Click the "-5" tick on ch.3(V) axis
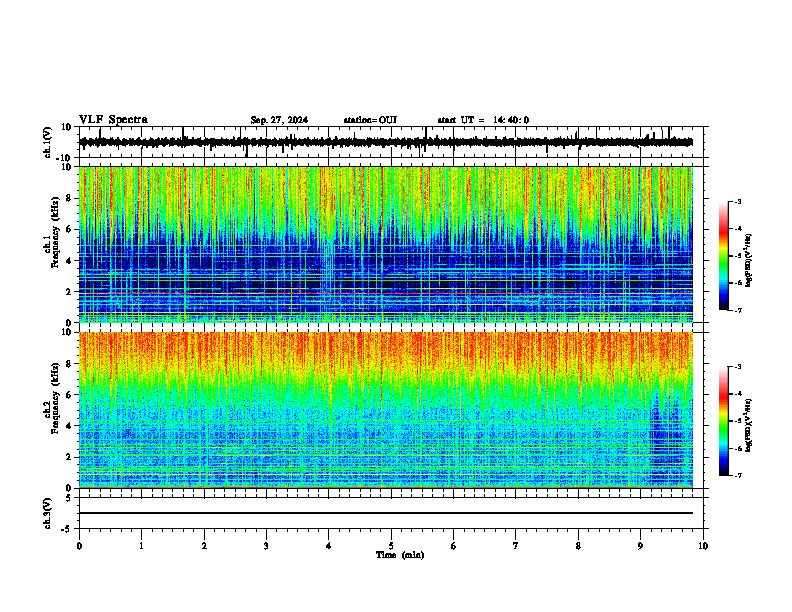 tap(67, 529)
